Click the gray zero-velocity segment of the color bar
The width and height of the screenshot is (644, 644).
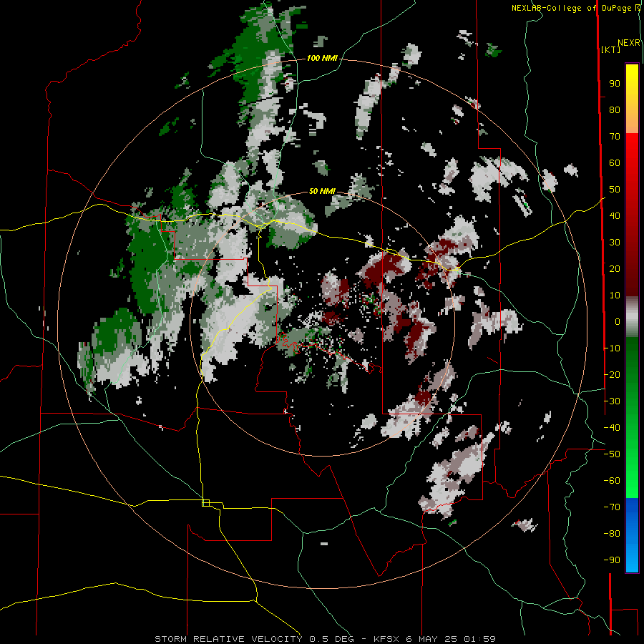pyautogui.click(x=632, y=316)
